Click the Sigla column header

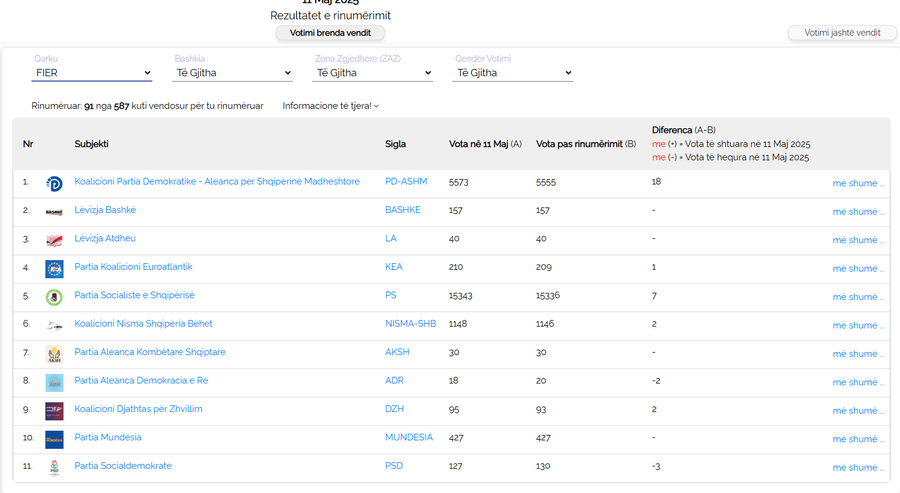click(x=395, y=144)
